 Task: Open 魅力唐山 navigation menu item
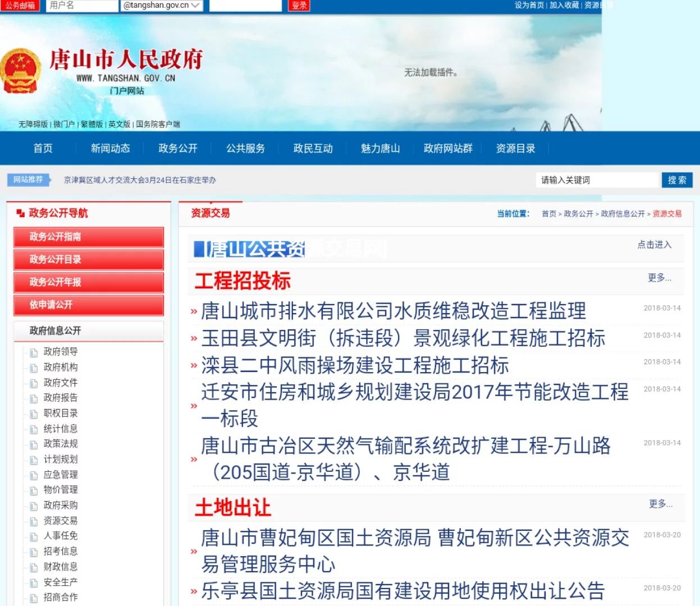pyautogui.click(x=380, y=148)
